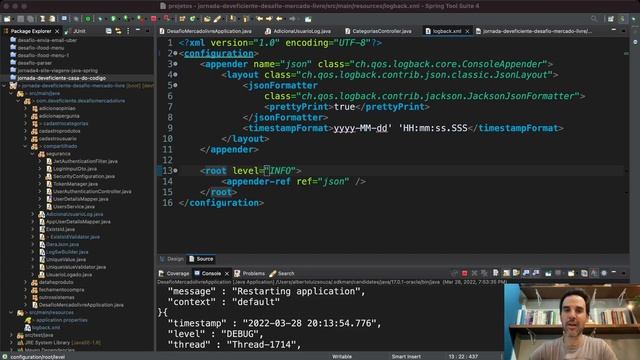Click the Clear Console icon

click(x=496, y=273)
